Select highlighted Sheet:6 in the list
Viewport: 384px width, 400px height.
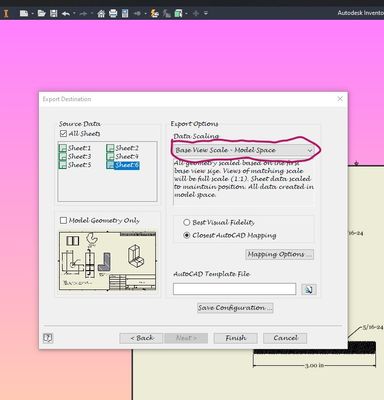click(123, 165)
